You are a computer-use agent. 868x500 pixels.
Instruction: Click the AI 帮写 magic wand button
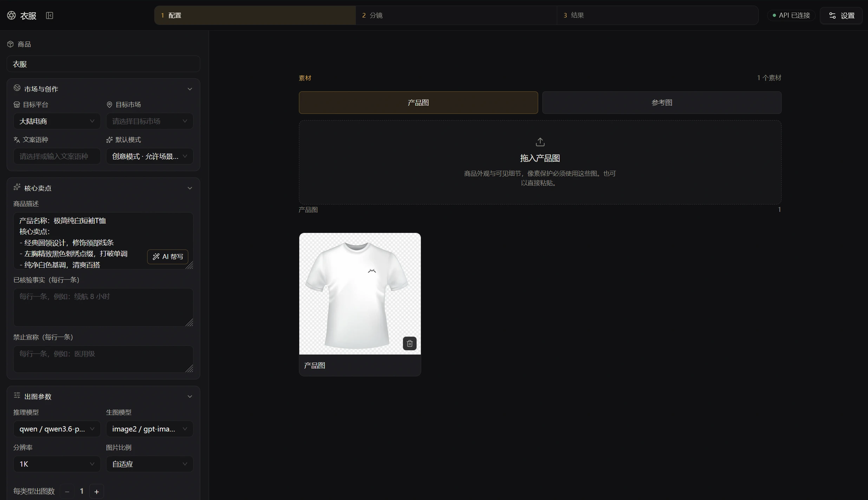coord(168,257)
